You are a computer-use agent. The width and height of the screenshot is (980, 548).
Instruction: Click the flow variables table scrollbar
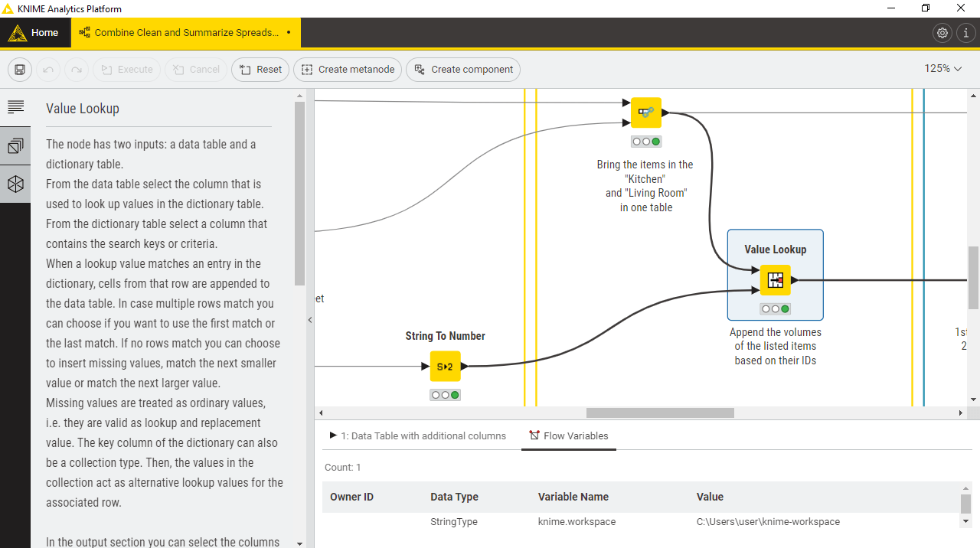click(965, 504)
